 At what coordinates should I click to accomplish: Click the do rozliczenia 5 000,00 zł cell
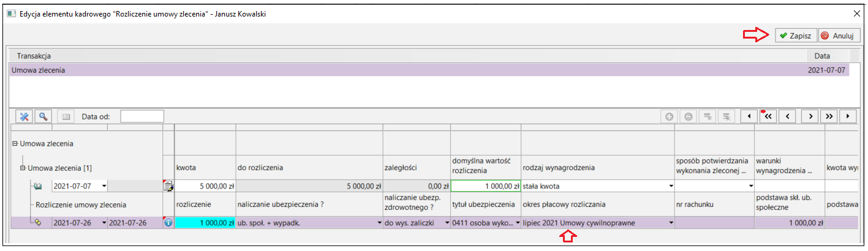click(x=309, y=186)
